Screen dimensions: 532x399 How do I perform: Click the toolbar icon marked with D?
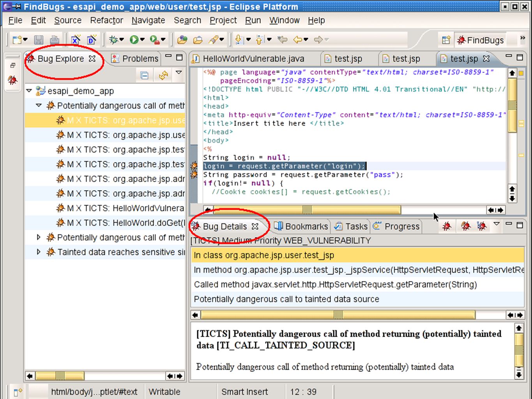(92, 40)
